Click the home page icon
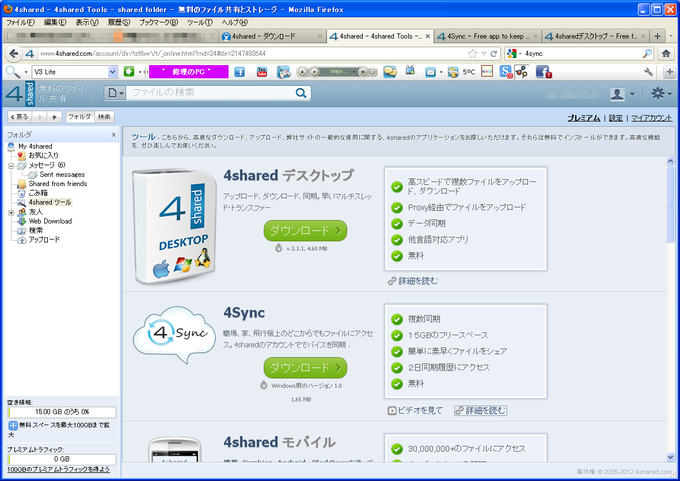The image size is (680, 481). click(666, 53)
